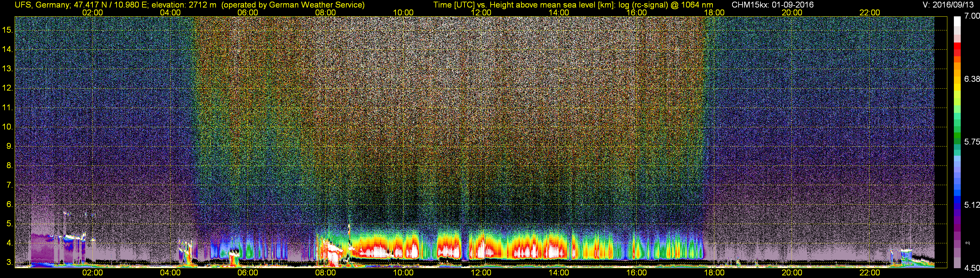Click the 16:00 label on the top time axis
Viewport: 980px width, 278px height.
point(636,12)
